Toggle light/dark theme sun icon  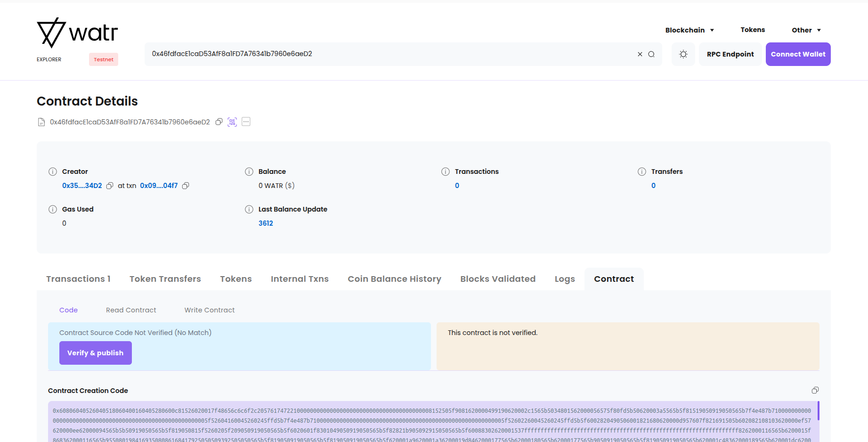(x=683, y=54)
